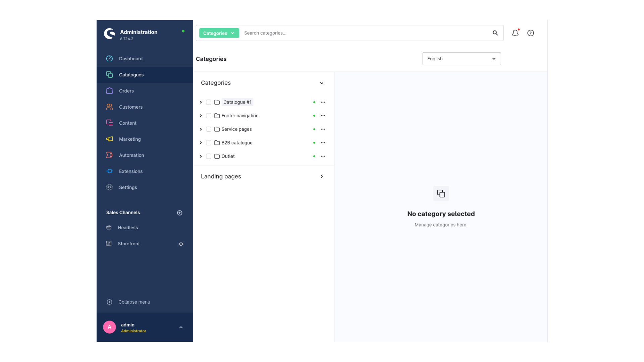
Task: Click the search magnifier icon
Action: point(495,33)
